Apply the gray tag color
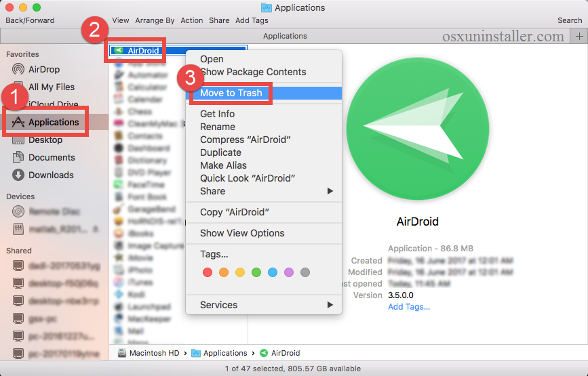This screenshot has width=588, height=376. pos(305,272)
